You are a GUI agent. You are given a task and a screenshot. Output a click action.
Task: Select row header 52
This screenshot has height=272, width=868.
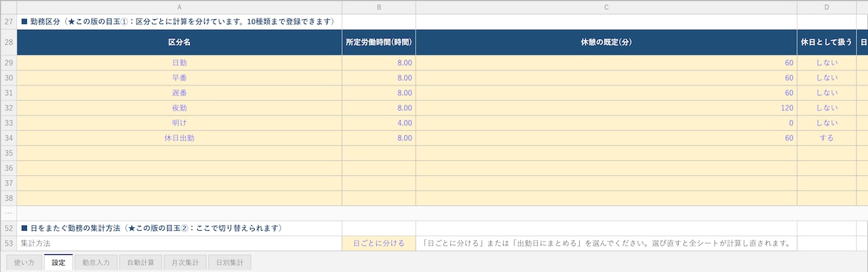(9, 228)
